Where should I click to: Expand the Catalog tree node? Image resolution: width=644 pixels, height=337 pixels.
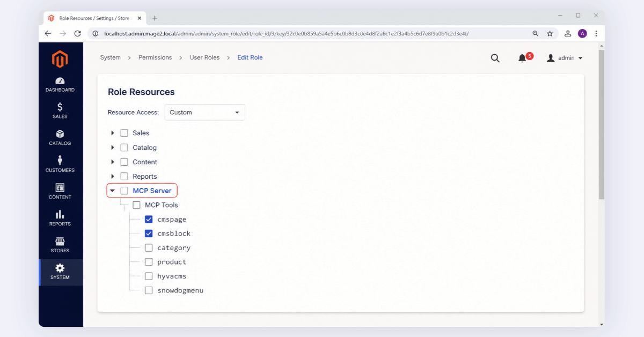click(113, 148)
